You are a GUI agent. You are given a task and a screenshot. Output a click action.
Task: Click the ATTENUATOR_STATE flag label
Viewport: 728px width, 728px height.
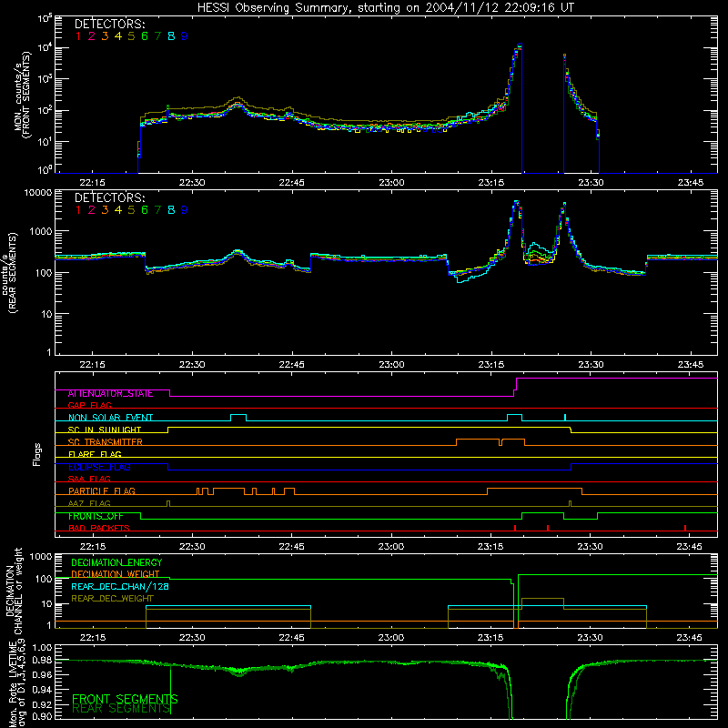(110, 393)
